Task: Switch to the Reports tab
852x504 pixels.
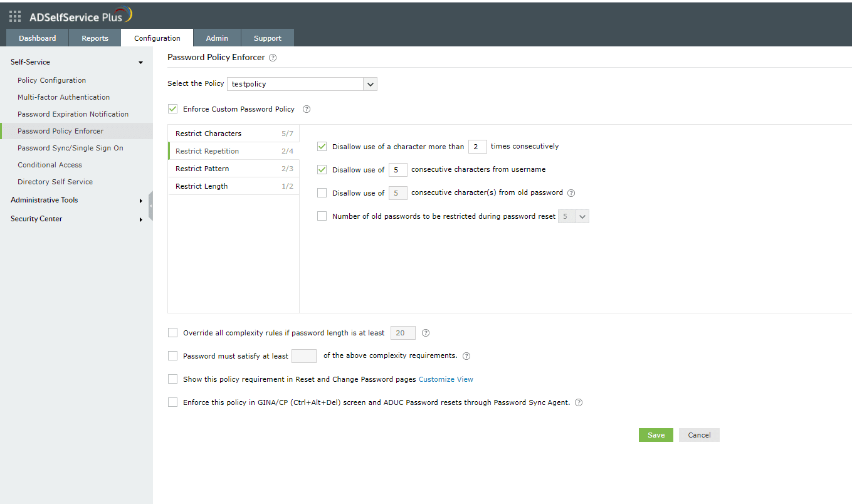Action: (95, 38)
